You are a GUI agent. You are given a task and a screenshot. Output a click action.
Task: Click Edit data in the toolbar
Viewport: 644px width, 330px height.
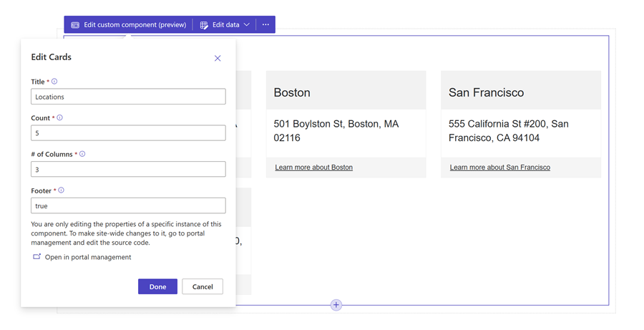[225, 25]
